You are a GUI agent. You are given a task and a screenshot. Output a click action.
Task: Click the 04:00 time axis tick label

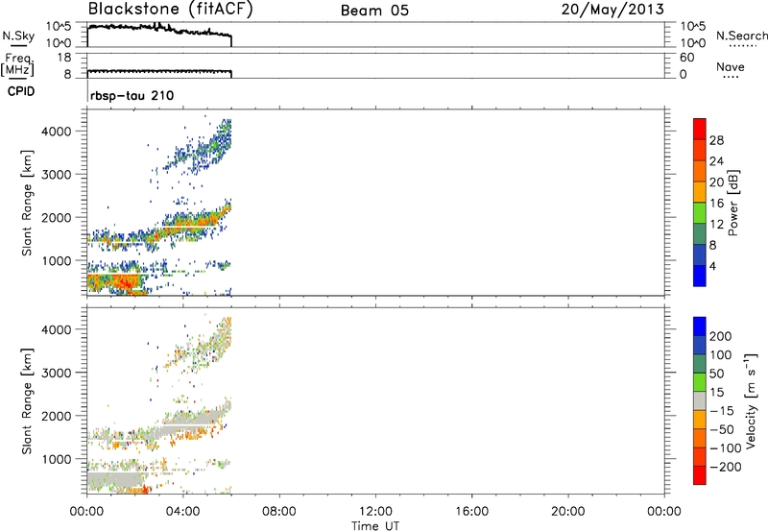coord(183,512)
